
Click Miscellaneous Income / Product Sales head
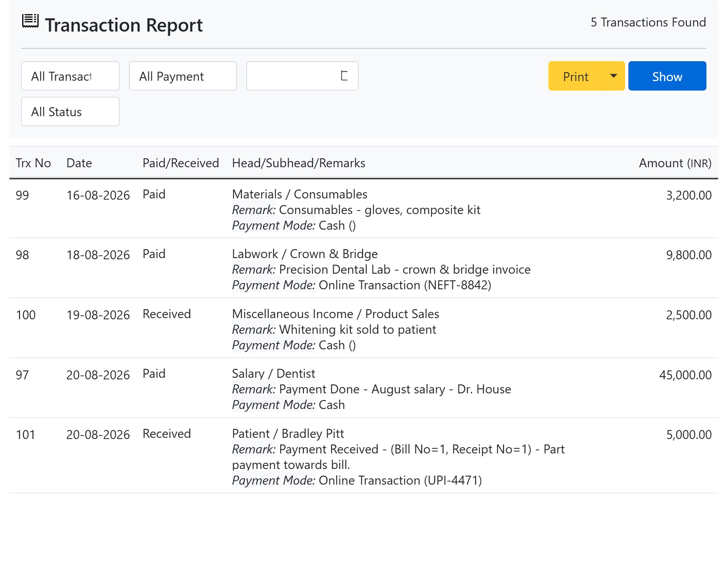(336, 314)
